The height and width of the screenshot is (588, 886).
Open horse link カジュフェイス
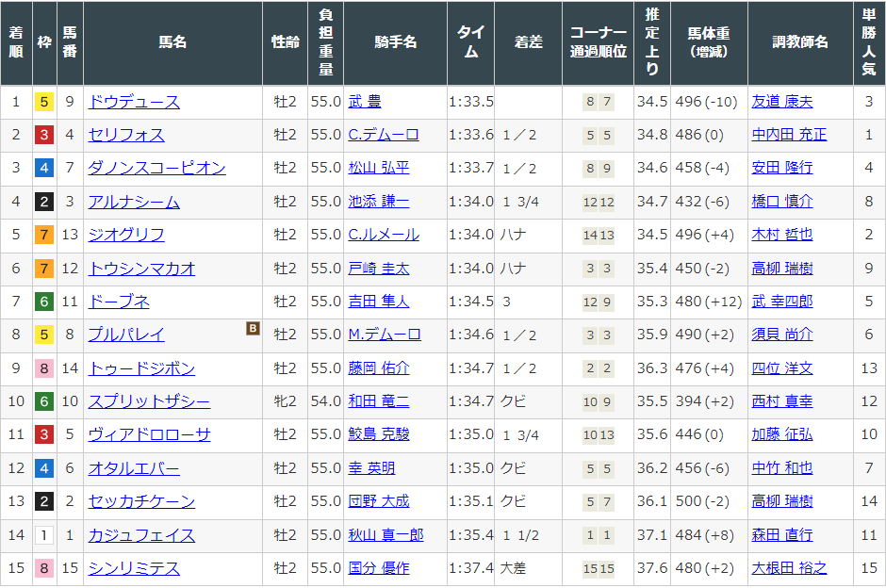[141, 535]
